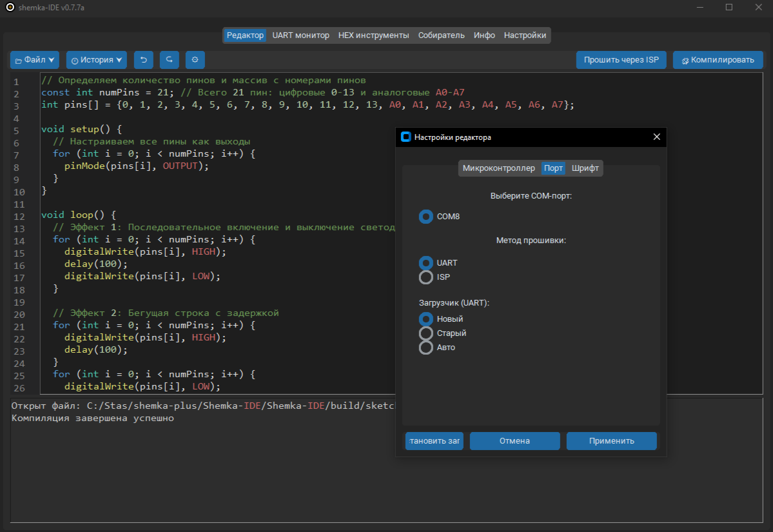Click the Отмена button
This screenshot has width=773, height=532.
click(x=514, y=441)
